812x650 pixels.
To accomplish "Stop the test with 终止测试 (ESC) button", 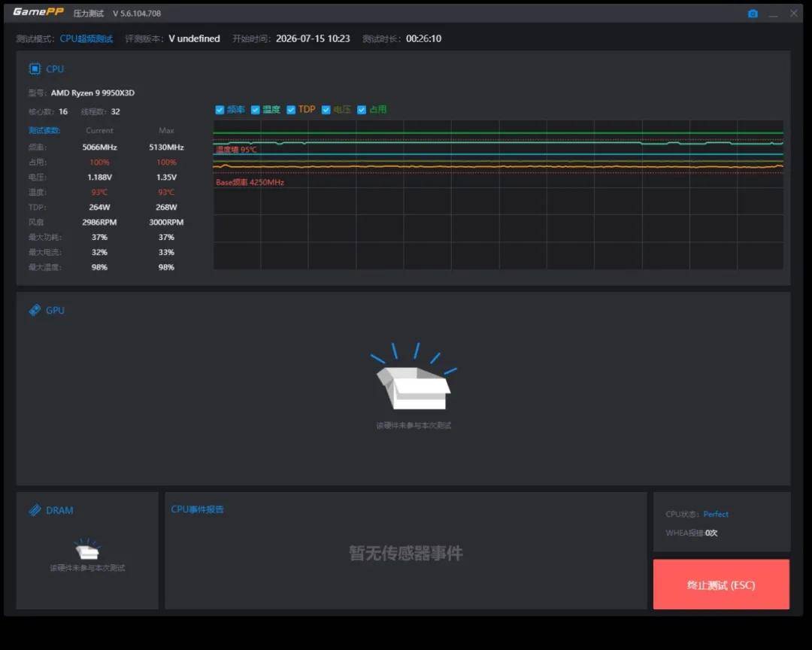I will [721, 584].
